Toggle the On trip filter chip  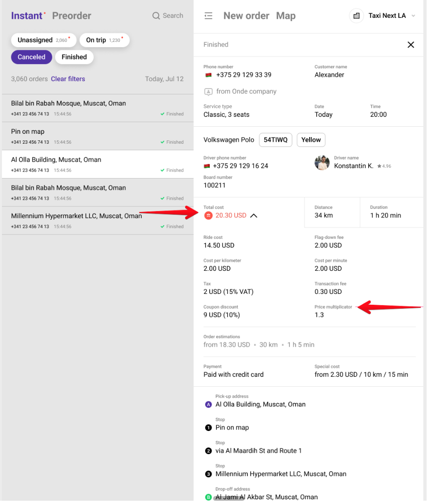point(105,40)
